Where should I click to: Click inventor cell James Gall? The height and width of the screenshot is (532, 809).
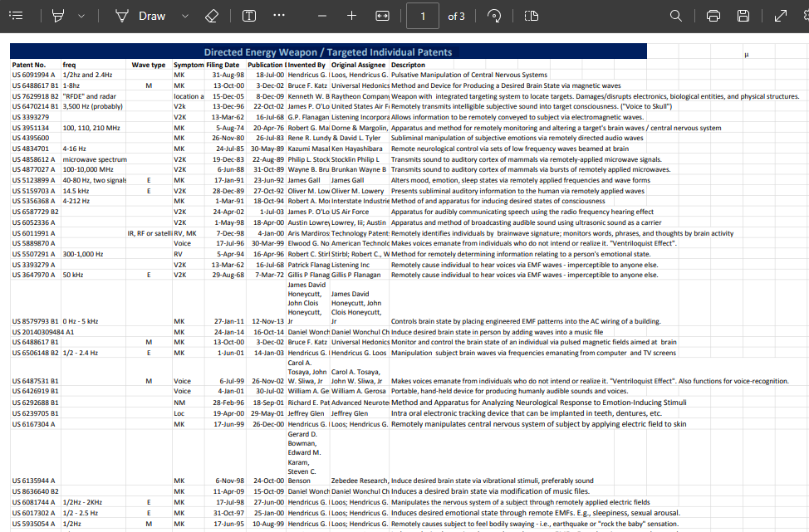pyautogui.click(x=304, y=180)
